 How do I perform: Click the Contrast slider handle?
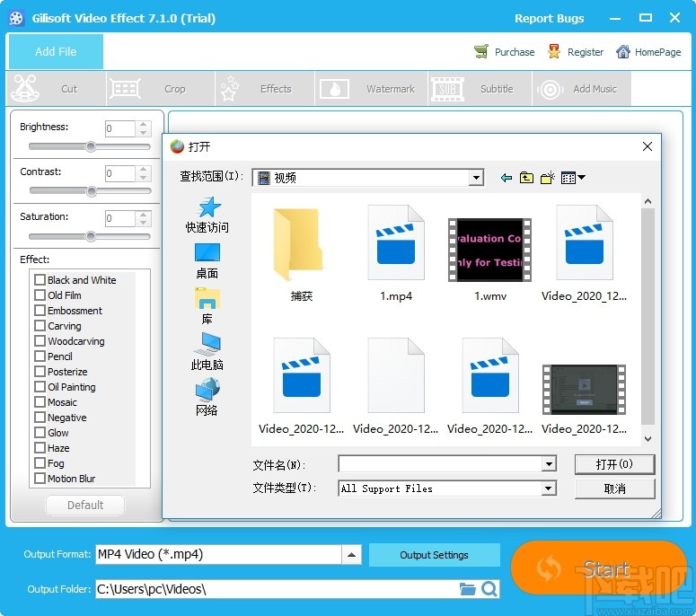coord(91,191)
